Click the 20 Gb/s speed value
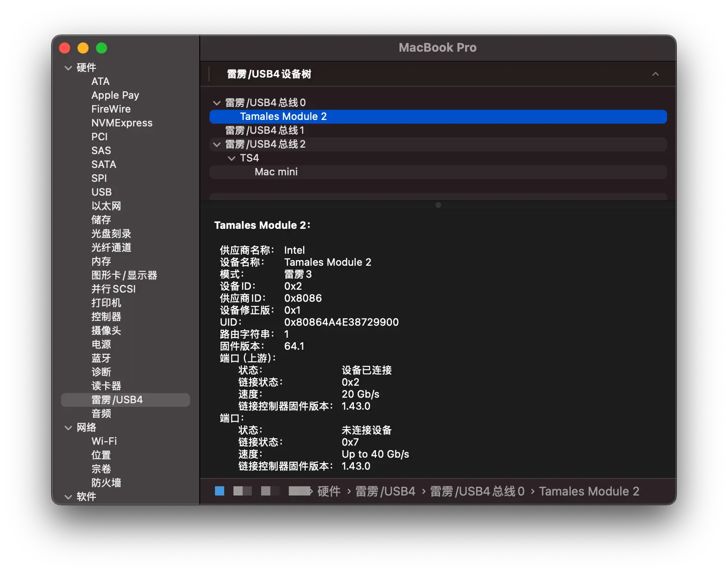This screenshot has width=728, height=573. click(x=360, y=394)
